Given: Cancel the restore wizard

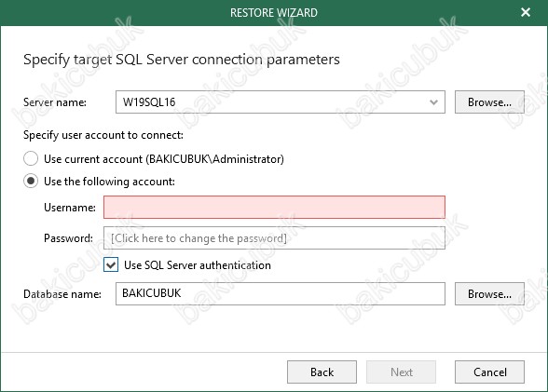Looking at the screenshot, I should click(489, 372).
